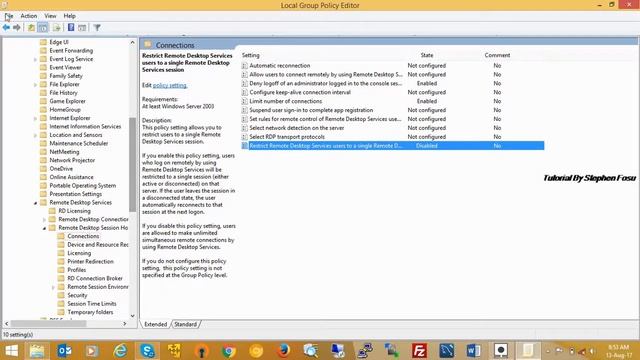
Task: Click the folder icon next to RD Licensing
Action: click(x=52, y=211)
